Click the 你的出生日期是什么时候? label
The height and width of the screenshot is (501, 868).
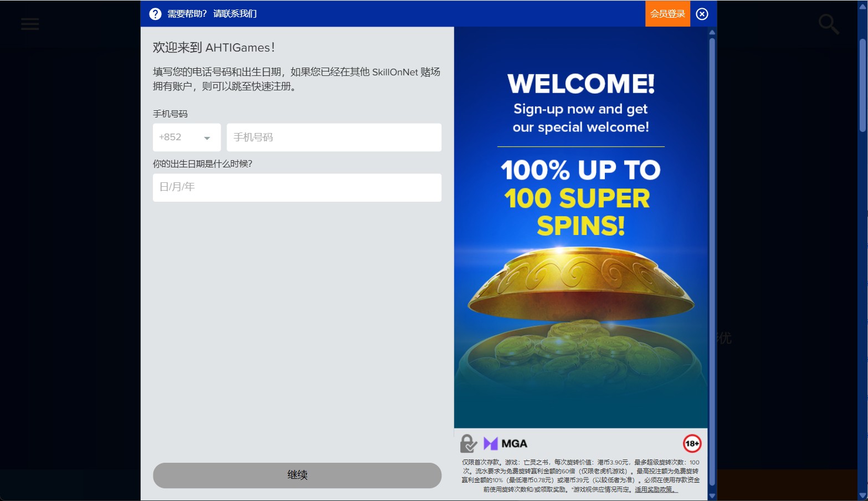click(x=203, y=164)
